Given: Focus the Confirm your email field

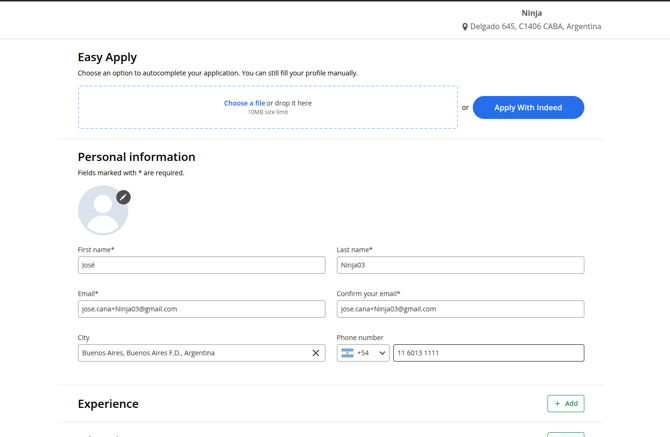Looking at the screenshot, I should (x=460, y=309).
